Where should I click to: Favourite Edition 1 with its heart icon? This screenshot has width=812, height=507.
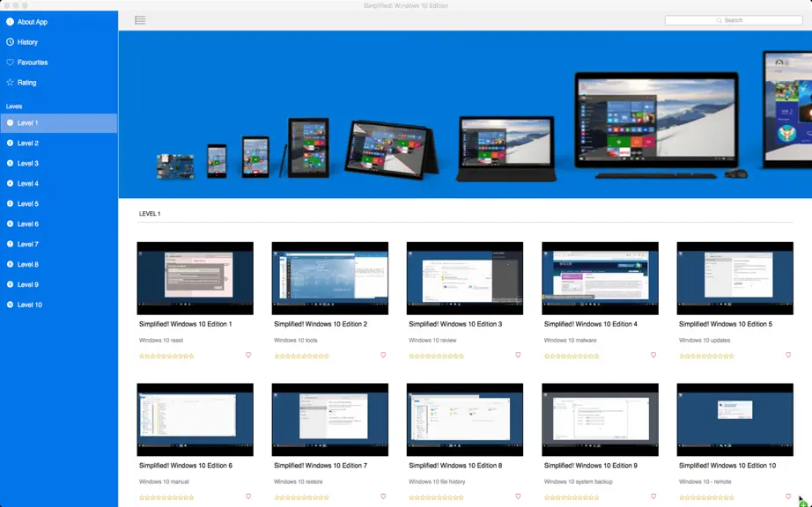(x=248, y=355)
